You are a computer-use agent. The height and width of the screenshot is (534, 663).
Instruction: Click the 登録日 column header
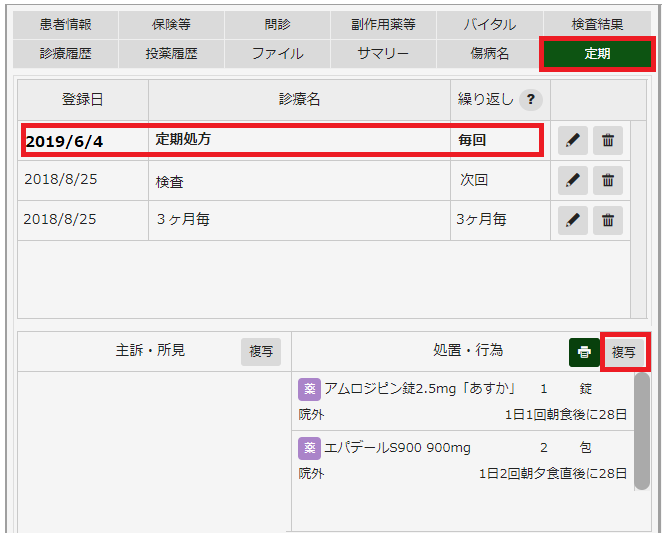83,100
